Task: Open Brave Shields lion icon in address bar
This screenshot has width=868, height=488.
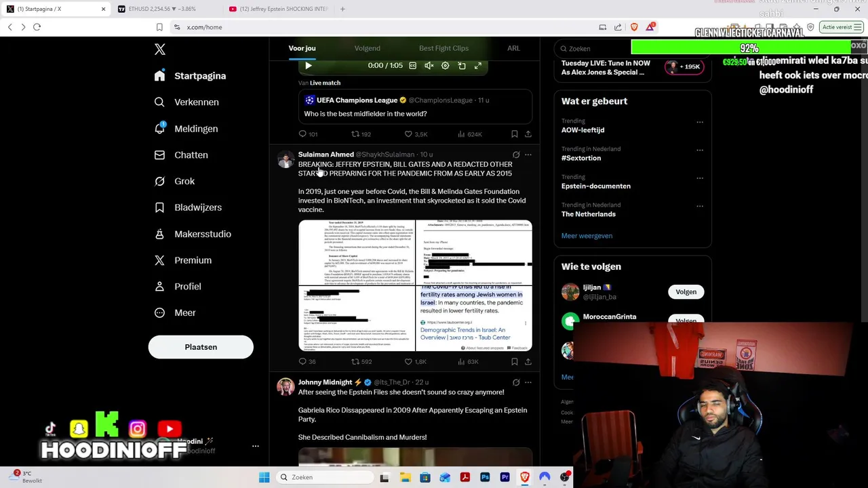Action: click(634, 27)
